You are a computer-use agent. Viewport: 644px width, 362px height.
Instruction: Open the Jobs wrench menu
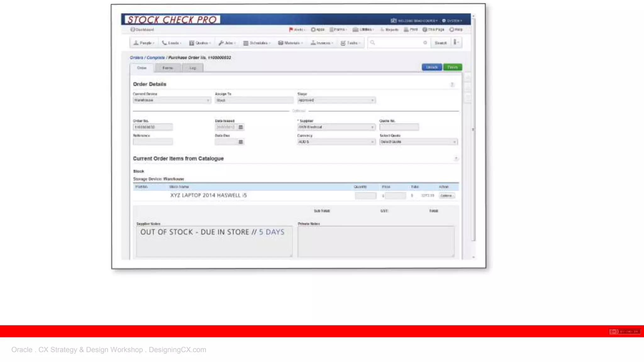point(227,43)
